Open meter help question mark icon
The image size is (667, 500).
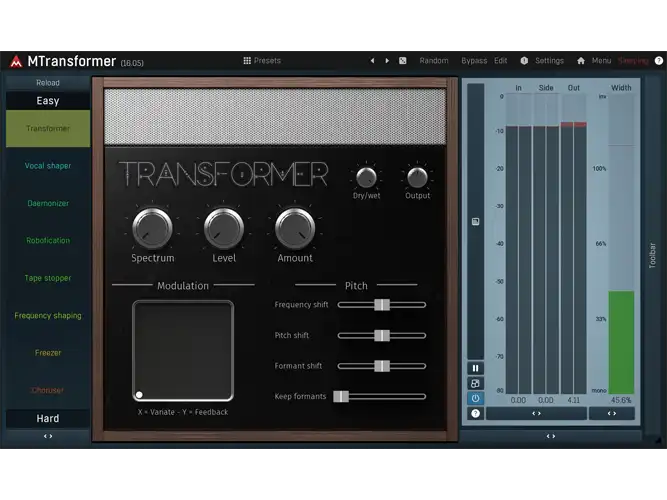(476, 413)
